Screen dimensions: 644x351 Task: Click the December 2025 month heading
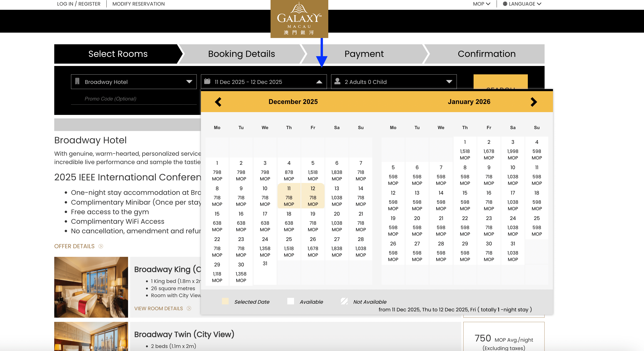tap(293, 102)
